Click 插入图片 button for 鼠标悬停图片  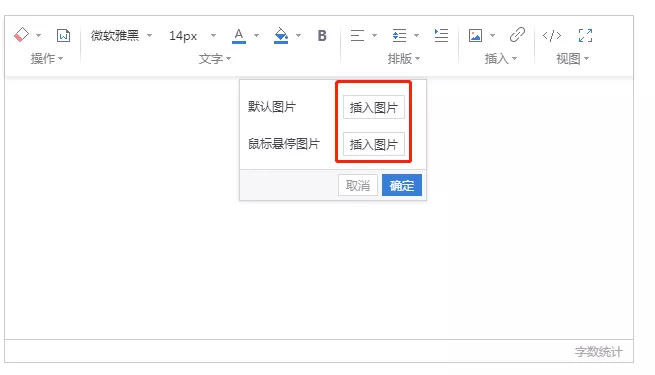pyautogui.click(x=374, y=144)
